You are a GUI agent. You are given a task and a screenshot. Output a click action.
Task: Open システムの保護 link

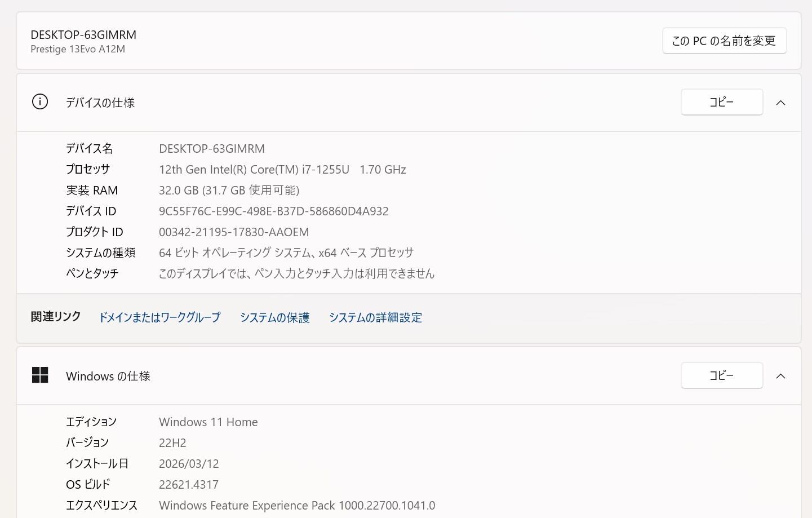pyautogui.click(x=274, y=317)
